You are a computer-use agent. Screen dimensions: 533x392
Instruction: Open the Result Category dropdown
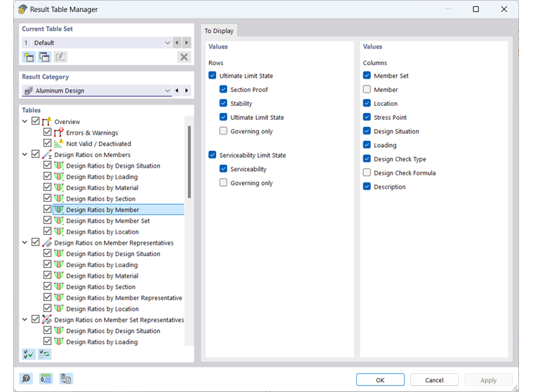tap(167, 91)
